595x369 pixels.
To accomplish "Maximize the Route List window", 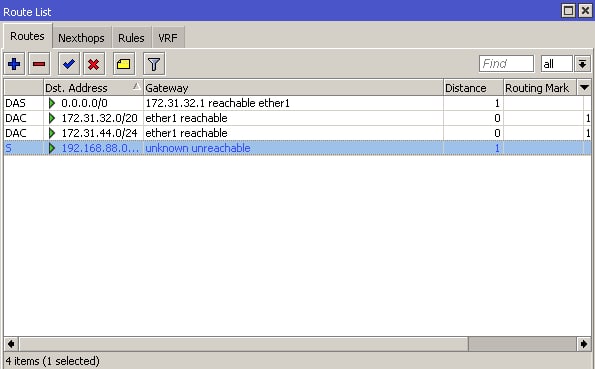I will point(568,11).
